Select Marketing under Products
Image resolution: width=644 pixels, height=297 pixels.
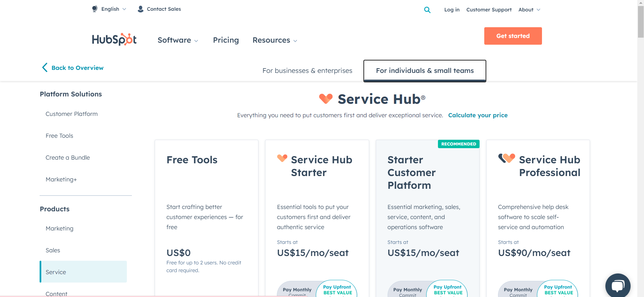[x=59, y=228]
